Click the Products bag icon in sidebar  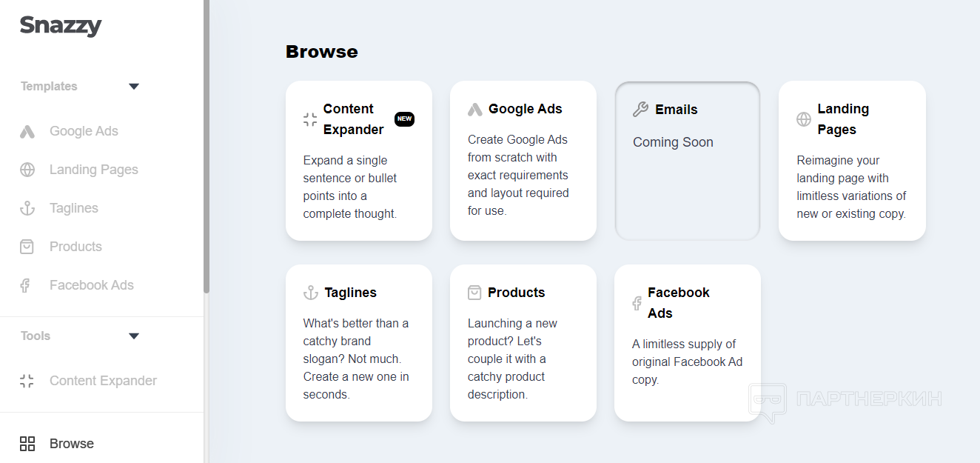(x=27, y=247)
